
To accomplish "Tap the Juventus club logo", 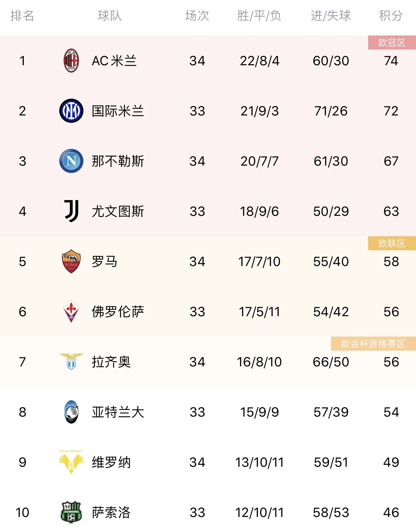I will click(71, 211).
